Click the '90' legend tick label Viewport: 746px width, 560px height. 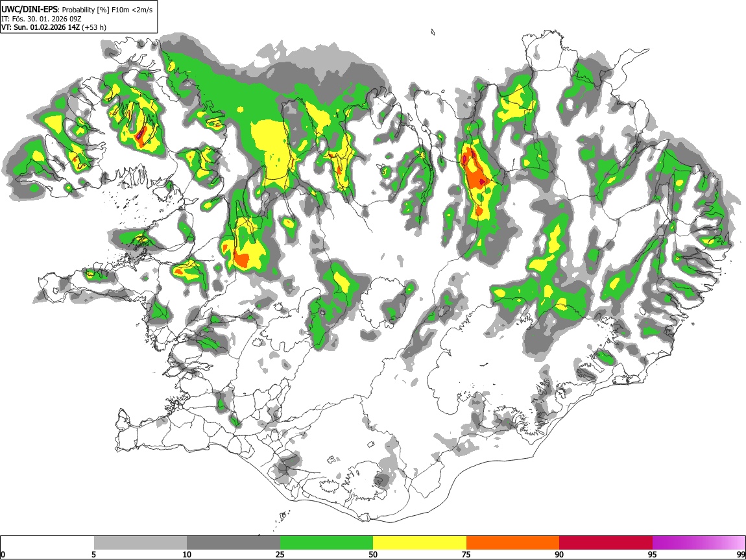click(x=559, y=554)
